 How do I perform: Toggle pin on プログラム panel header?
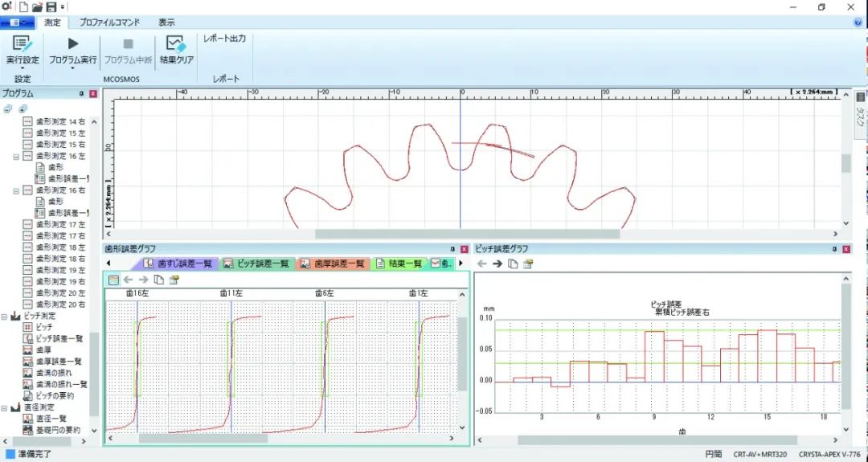[81, 94]
